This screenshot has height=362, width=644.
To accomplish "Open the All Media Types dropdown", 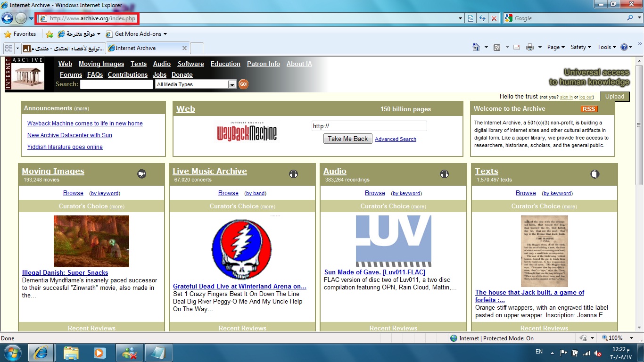I will click(x=196, y=84).
